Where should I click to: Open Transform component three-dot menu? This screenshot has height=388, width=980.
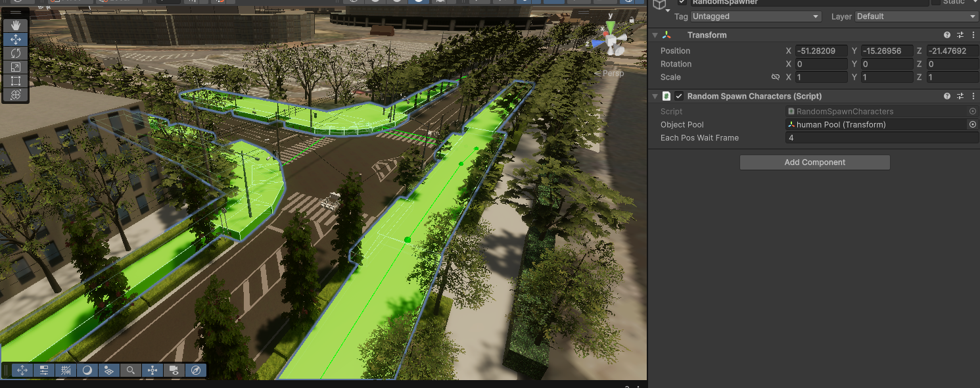[x=973, y=35]
